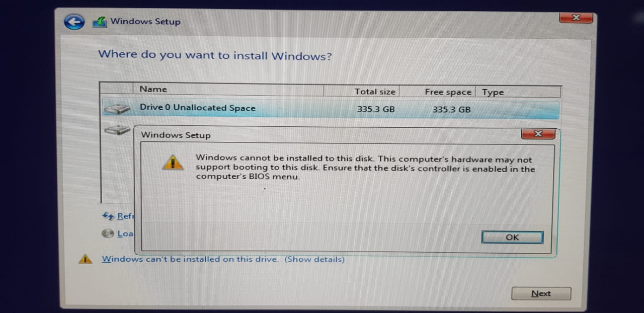Go back using the blue arrow button

point(74,22)
